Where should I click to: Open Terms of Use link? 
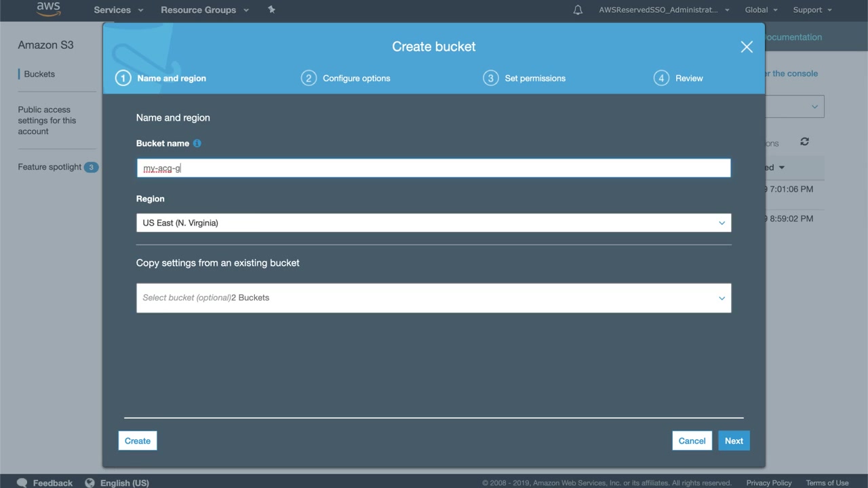(x=827, y=483)
